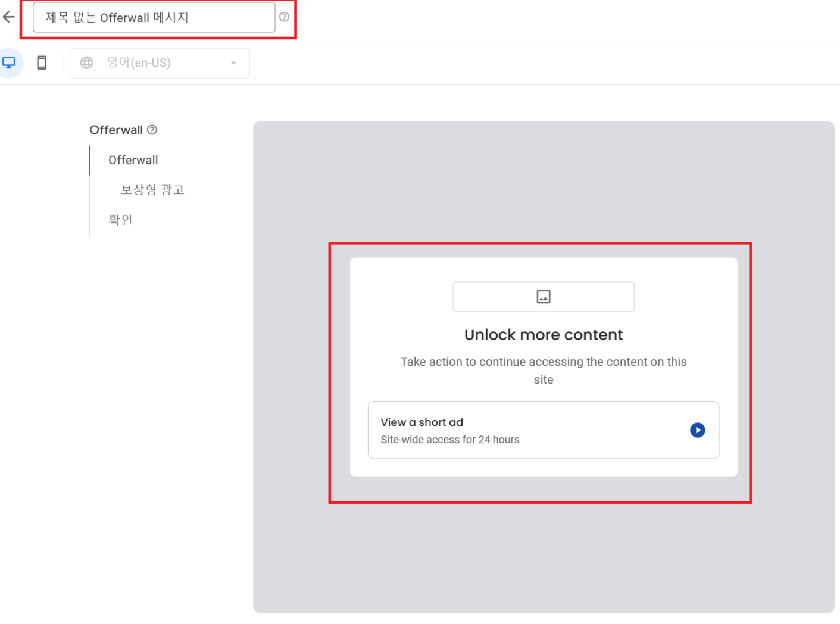Click the 'Unlock more content' headline
840x624 pixels.
pos(544,335)
